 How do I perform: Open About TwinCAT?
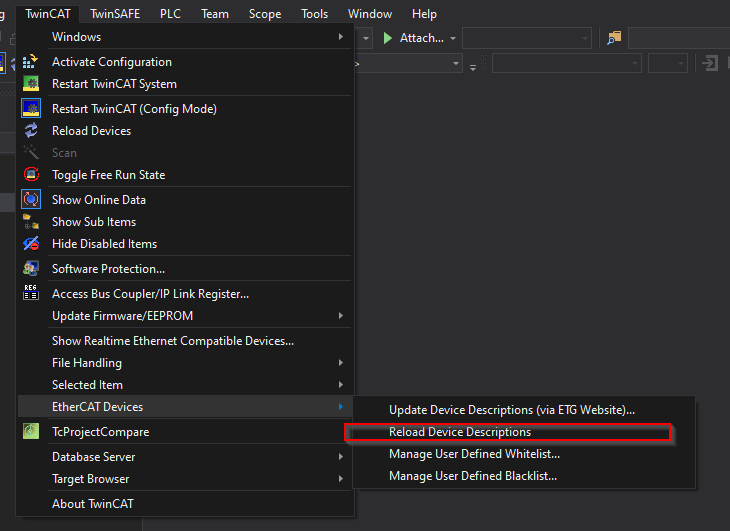[x=185, y=504]
